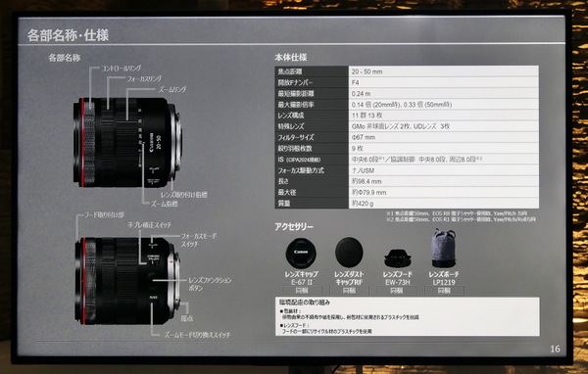588x374 pixels.
Task: Click the 同梱 box under レンズフード
Action: [397, 291]
